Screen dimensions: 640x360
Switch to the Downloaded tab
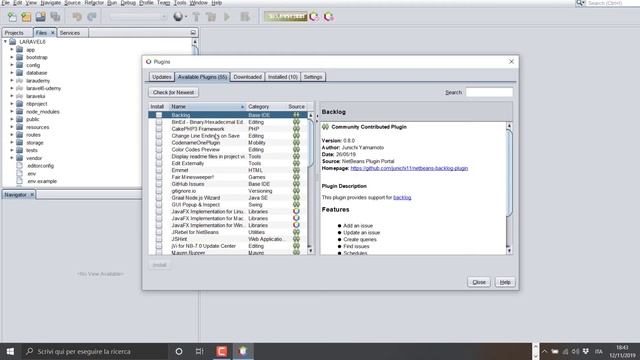[247, 77]
